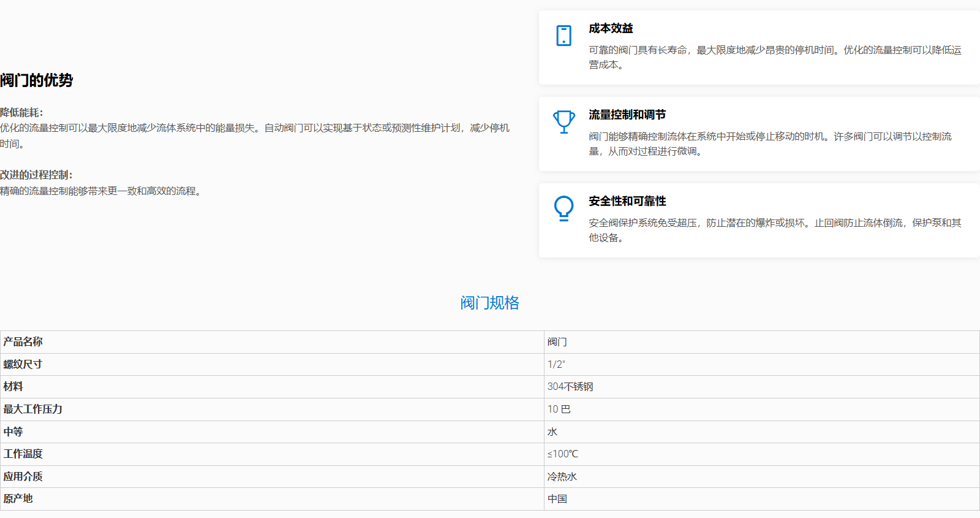This screenshot has height=518, width=980.
Task: Select the 成本效益 card heading
Action: click(611, 28)
